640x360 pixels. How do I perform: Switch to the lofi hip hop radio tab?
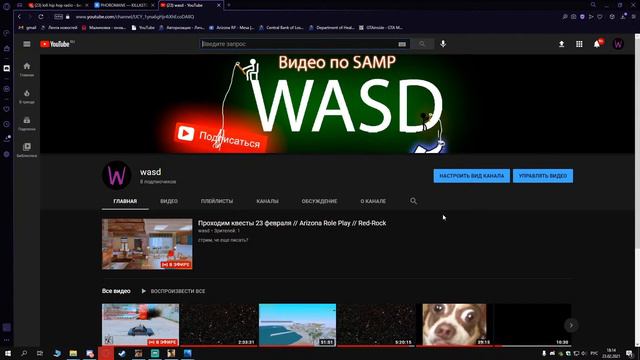[x=58, y=5]
